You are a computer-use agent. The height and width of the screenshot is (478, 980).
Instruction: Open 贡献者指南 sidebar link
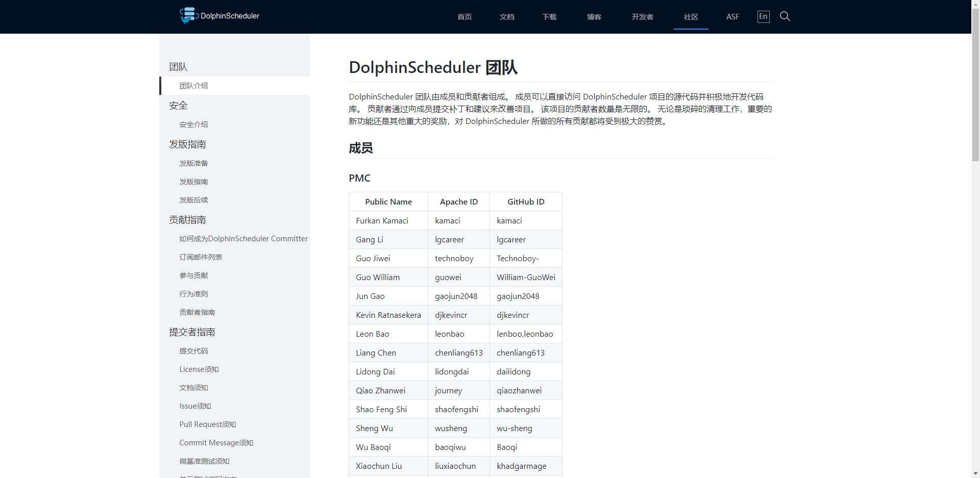197,312
